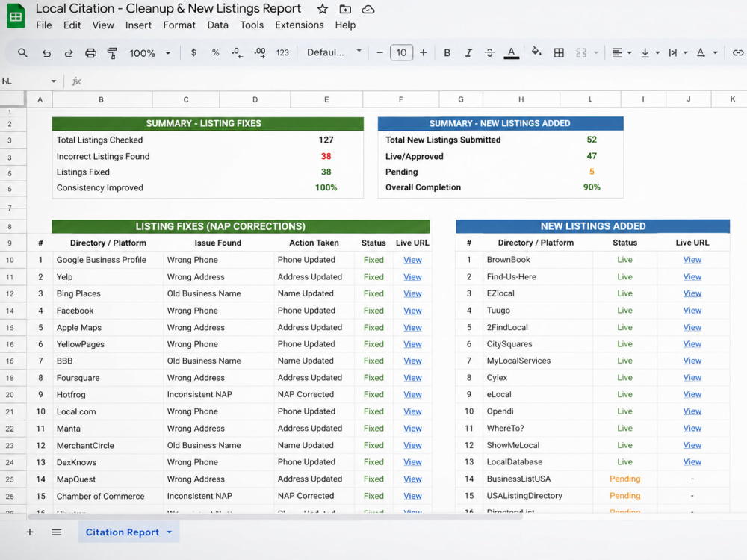Open the text color picker

pyautogui.click(x=511, y=53)
